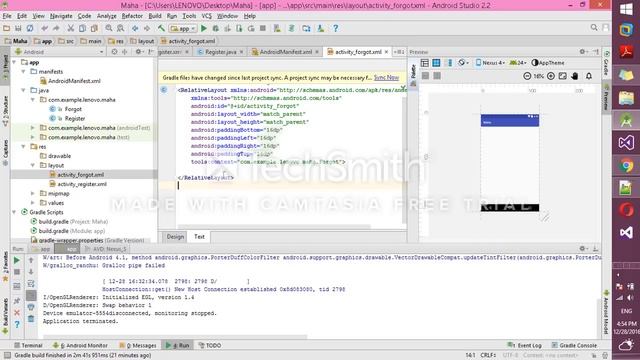Collapse Gradle Scripts node
This screenshot has height=360, width=640.
14,212
